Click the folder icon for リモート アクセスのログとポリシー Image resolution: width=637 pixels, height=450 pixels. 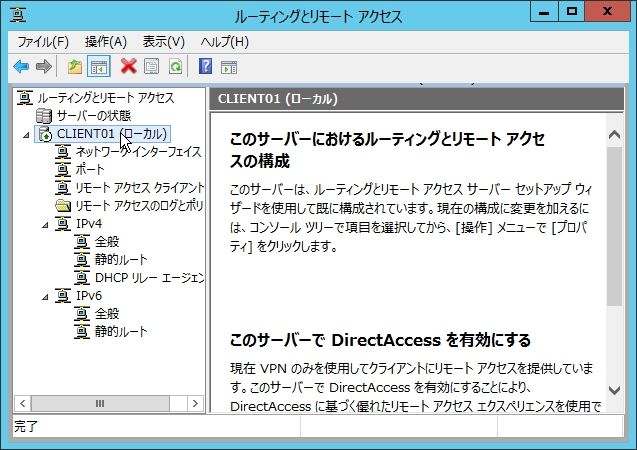[x=63, y=206]
